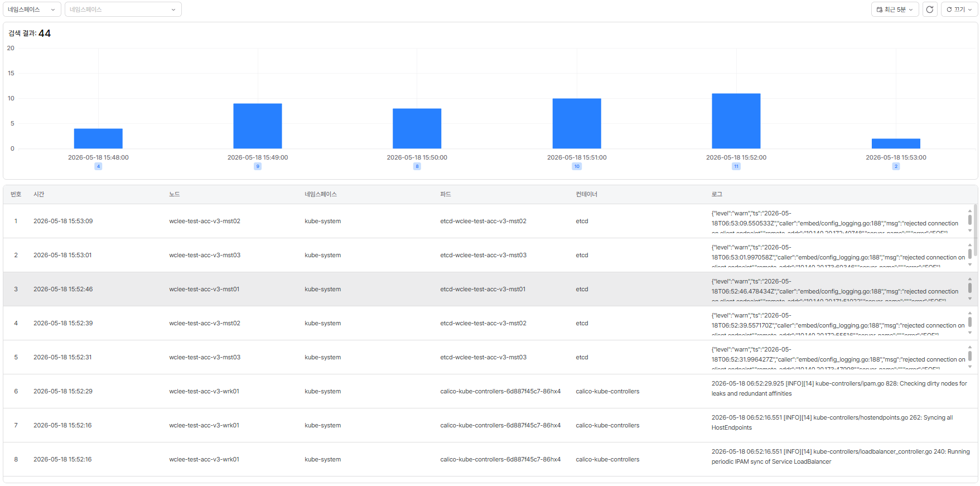This screenshot has height=486, width=980.
Task: Open the 최근 5분 time range dropdown
Action: [x=895, y=9]
